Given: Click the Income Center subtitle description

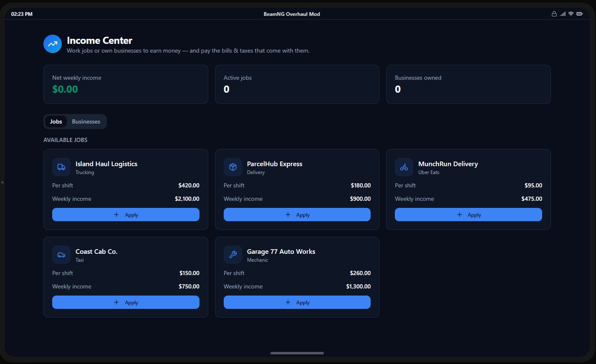Looking at the screenshot, I should point(188,51).
